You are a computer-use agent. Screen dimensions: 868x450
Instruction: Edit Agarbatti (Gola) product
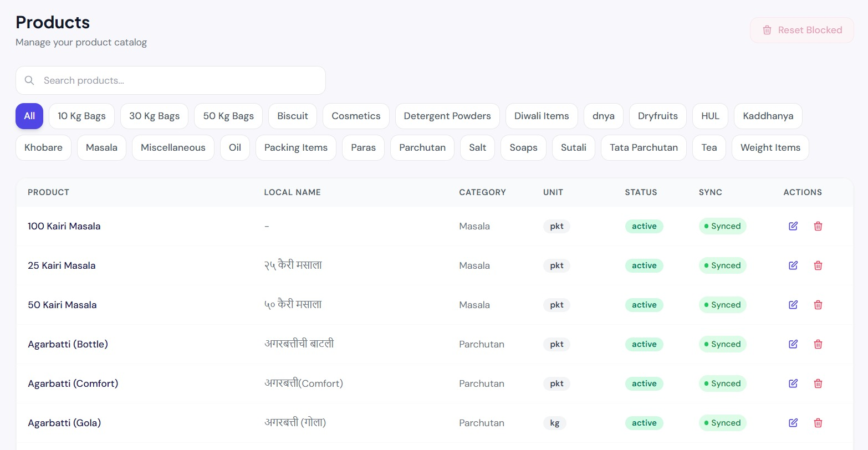(793, 423)
